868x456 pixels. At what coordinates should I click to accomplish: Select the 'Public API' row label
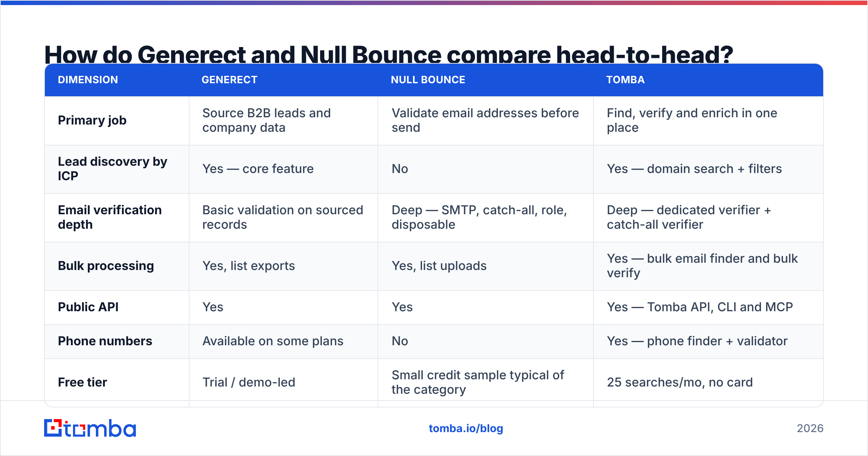tap(88, 307)
